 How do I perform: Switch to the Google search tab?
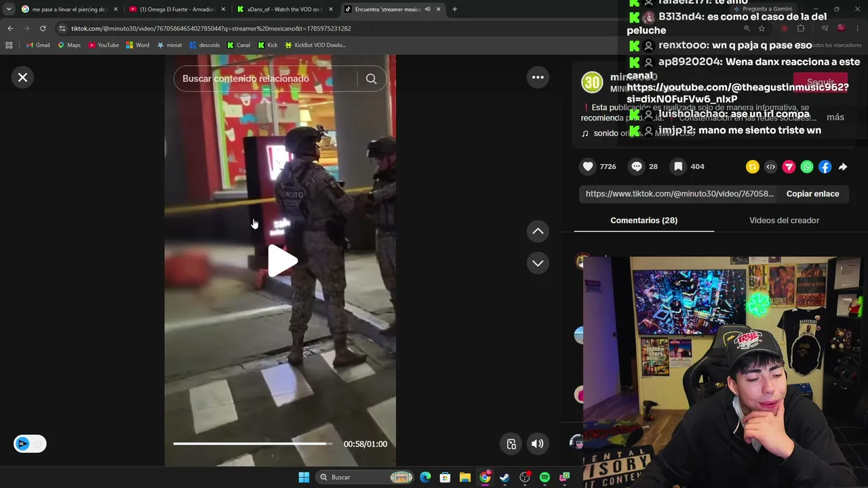[69, 9]
